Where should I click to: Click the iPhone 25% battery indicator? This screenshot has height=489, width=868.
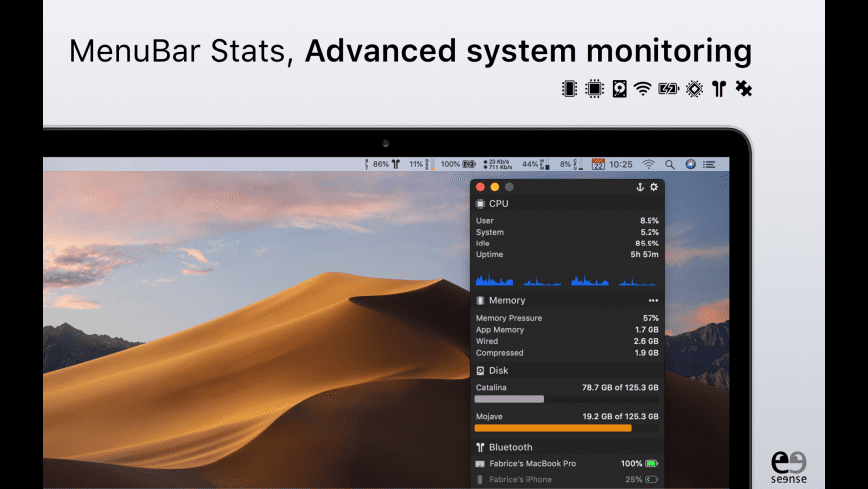point(651,480)
